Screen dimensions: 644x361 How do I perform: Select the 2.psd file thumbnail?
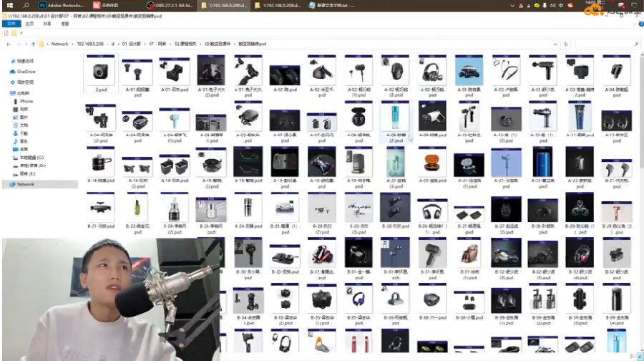[x=100, y=75]
